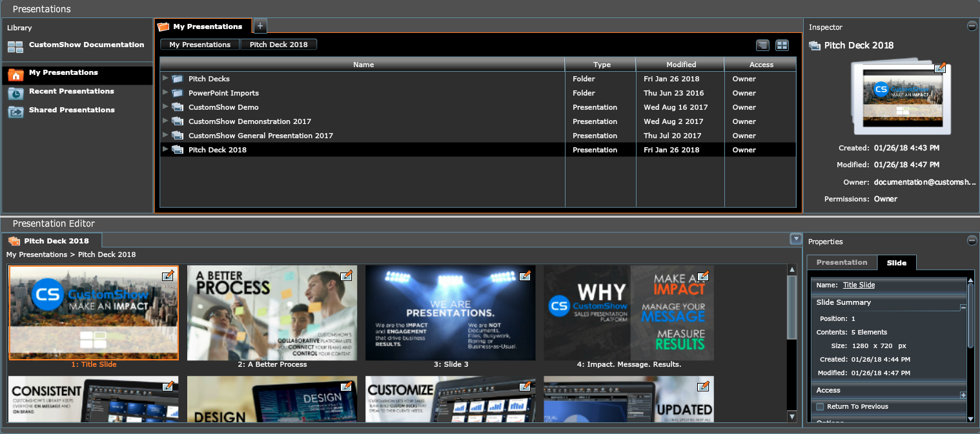The width and height of the screenshot is (980, 434).
Task: Expand the PowerPoint Imports folder row
Action: click(166, 93)
